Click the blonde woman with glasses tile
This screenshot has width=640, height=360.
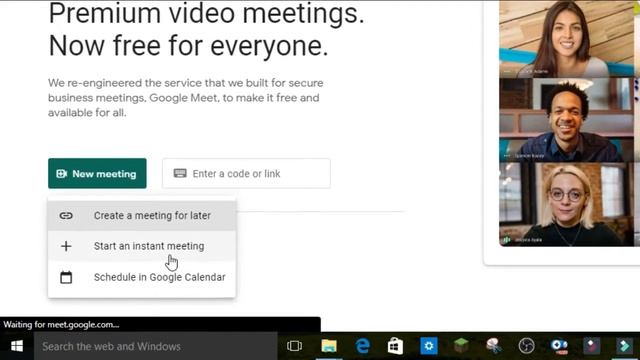pos(567,204)
